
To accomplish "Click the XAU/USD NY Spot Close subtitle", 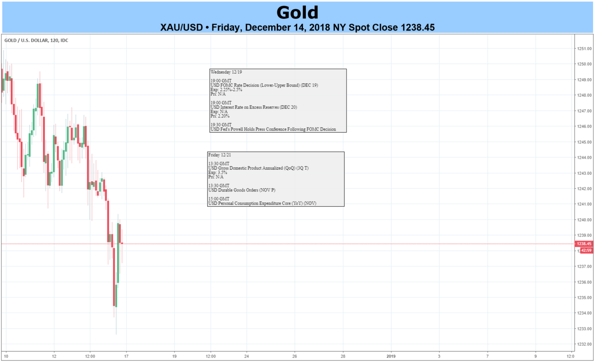I will (298, 27).
